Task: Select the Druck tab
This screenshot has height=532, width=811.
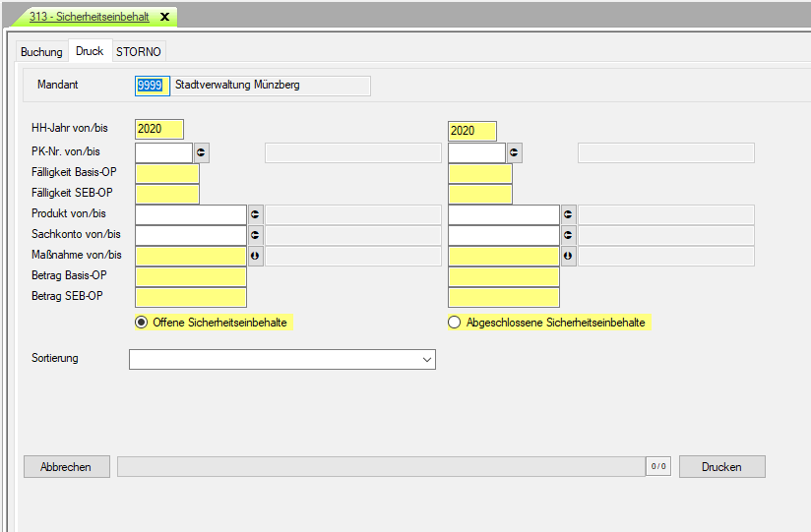Action: [90, 51]
